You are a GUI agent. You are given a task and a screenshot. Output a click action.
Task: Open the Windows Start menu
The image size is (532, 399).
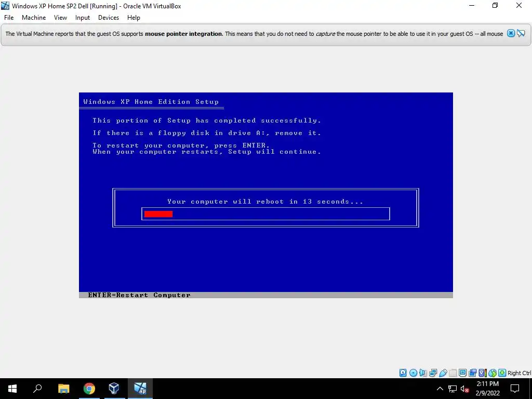pyautogui.click(x=12, y=389)
